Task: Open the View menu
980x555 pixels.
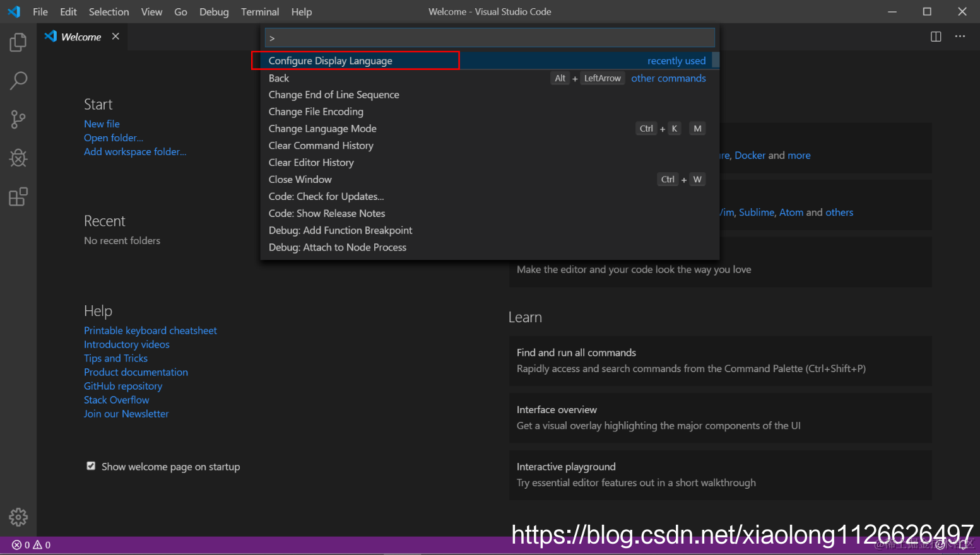Action: [x=151, y=11]
